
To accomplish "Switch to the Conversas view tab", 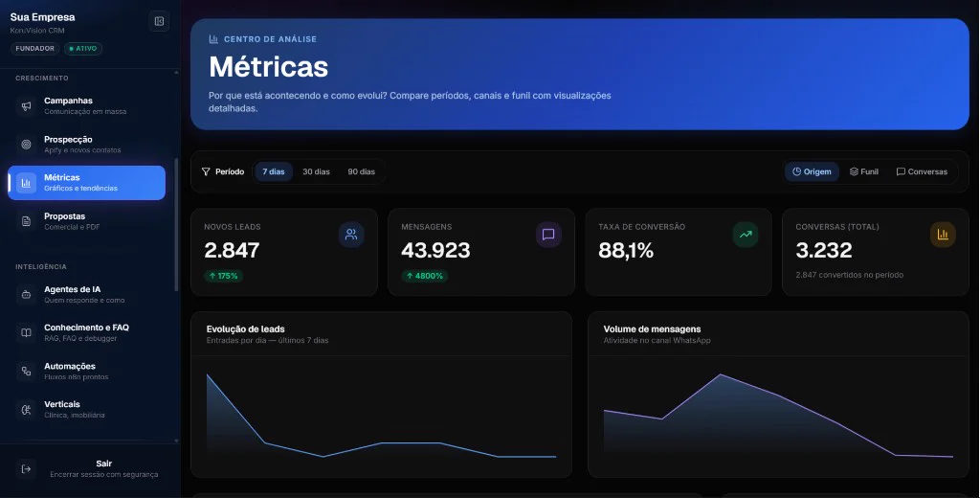I will tap(922, 171).
